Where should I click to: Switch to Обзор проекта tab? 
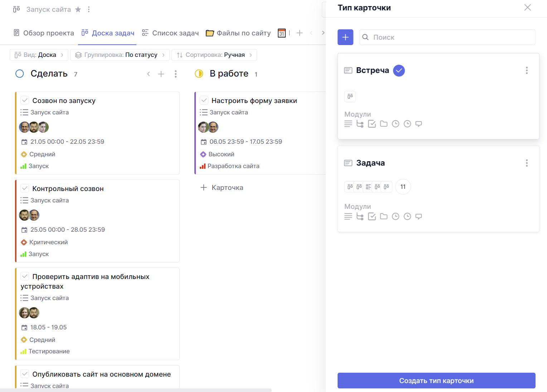click(44, 33)
